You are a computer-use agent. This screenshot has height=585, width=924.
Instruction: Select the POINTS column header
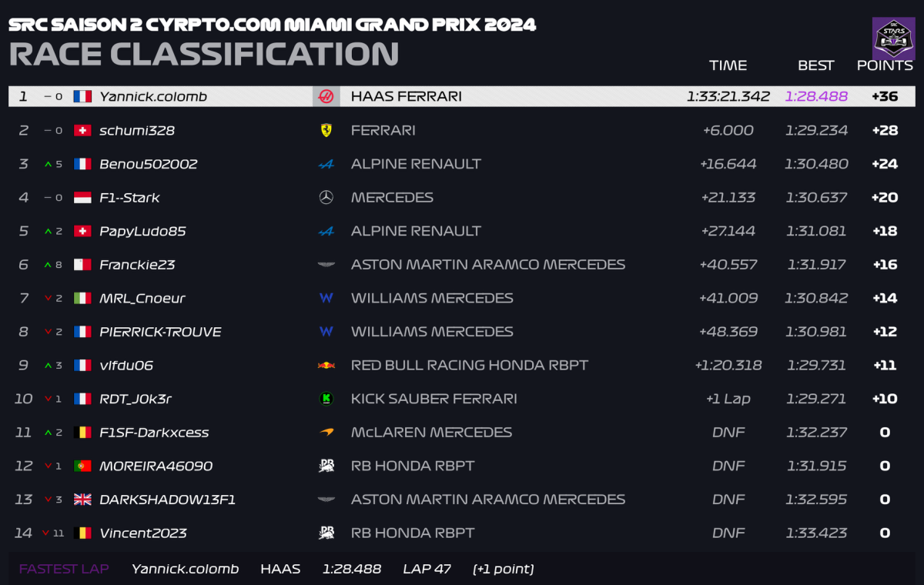(884, 65)
